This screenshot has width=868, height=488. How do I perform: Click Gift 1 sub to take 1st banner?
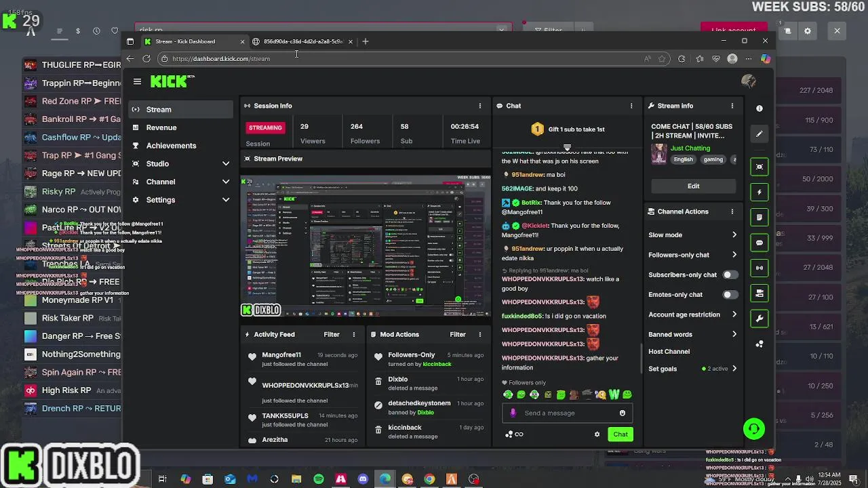pyautogui.click(x=568, y=129)
